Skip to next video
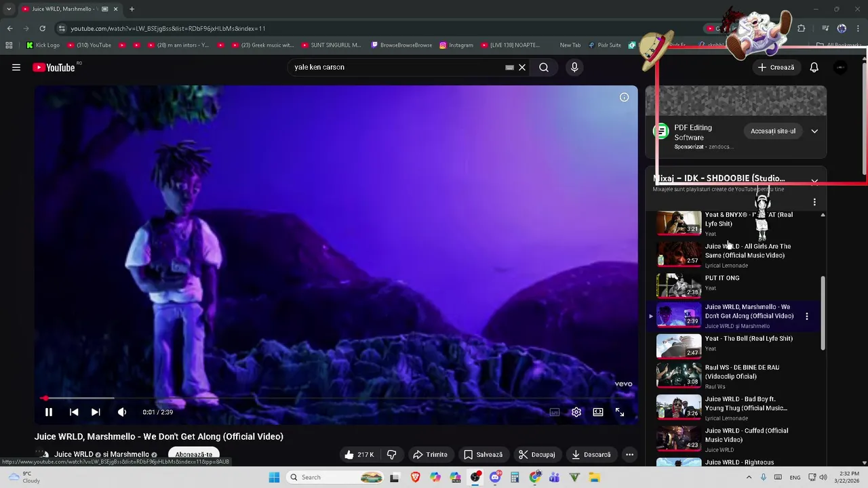Screen dimensions: 868x488 pyautogui.click(x=96, y=412)
